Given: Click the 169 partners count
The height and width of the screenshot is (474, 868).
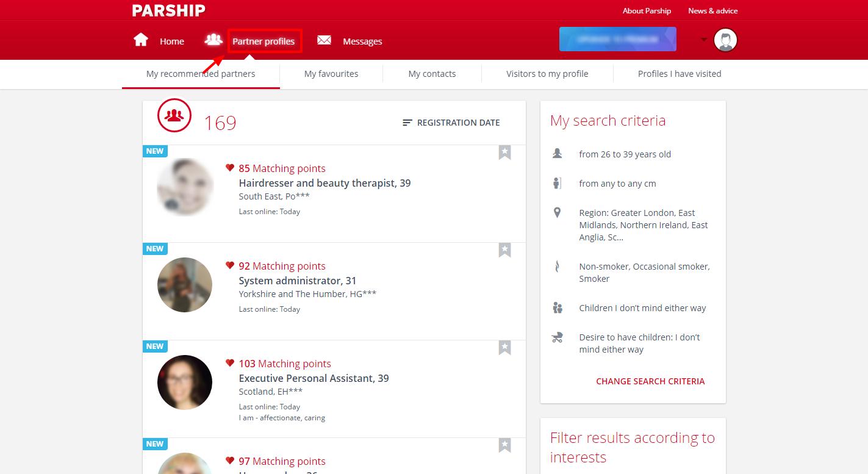Looking at the screenshot, I should pos(220,123).
